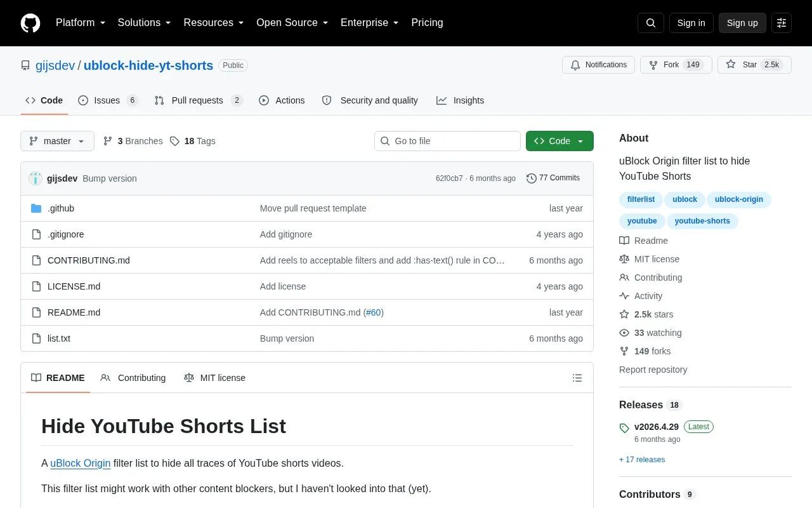The width and height of the screenshot is (812, 508).
Task: Click the eye icon beside 33 watching
Action: click(x=624, y=333)
